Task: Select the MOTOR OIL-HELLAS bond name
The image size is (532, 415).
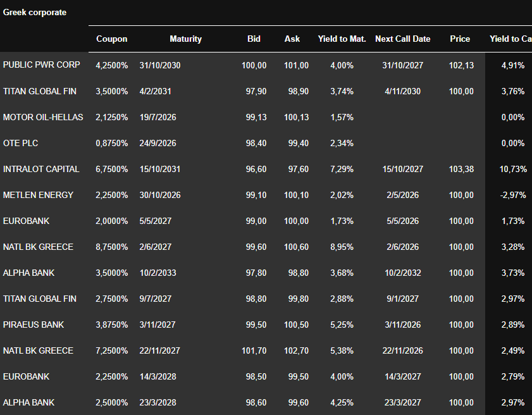Action: coord(43,117)
